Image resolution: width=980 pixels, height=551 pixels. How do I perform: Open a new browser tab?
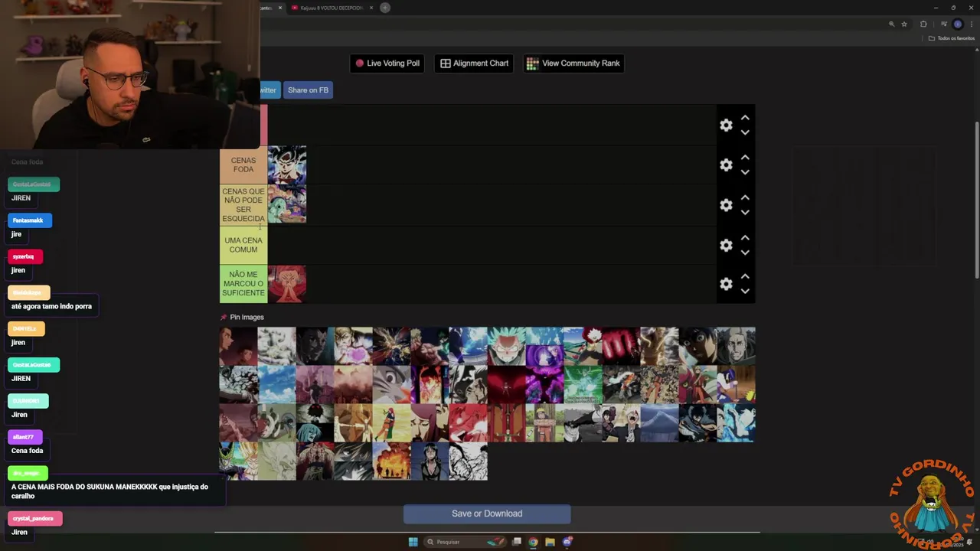385,8
